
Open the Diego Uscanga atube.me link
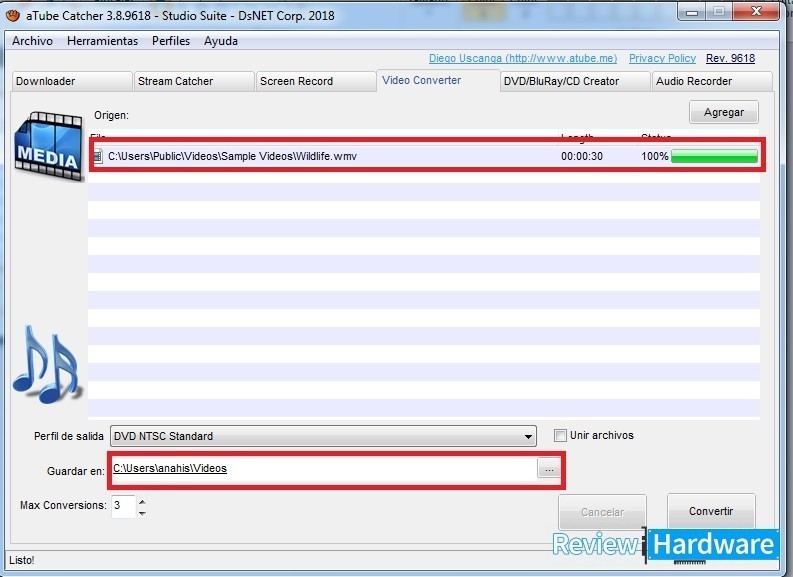(523, 58)
